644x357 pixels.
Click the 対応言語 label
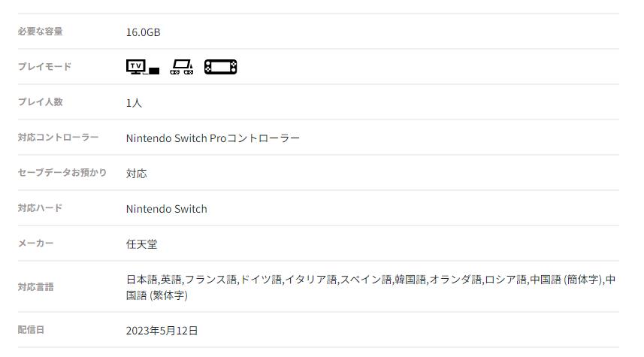click(x=35, y=287)
